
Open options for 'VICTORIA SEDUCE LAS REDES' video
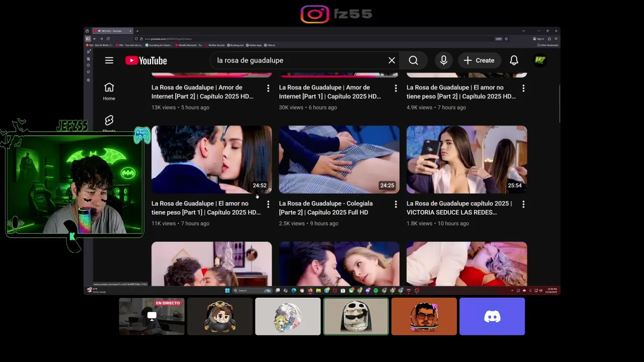523,204
